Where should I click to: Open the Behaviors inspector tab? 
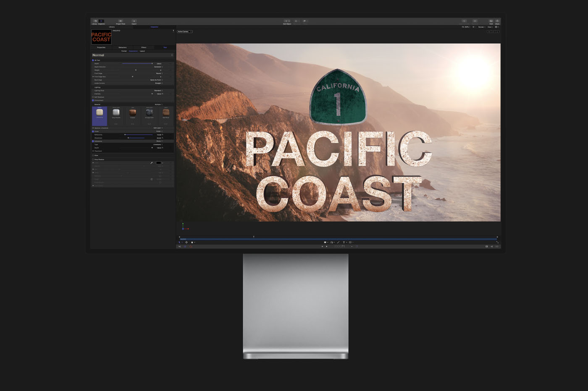point(123,47)
